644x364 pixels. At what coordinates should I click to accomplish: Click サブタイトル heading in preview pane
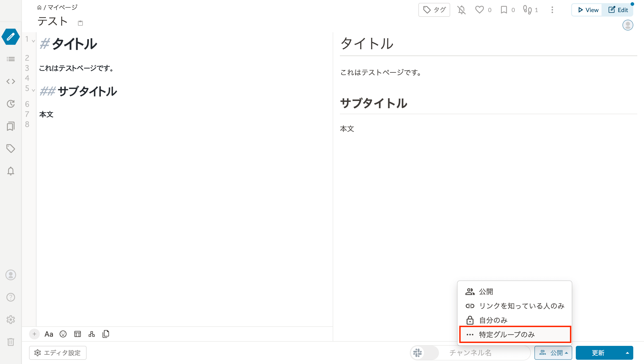373,103
